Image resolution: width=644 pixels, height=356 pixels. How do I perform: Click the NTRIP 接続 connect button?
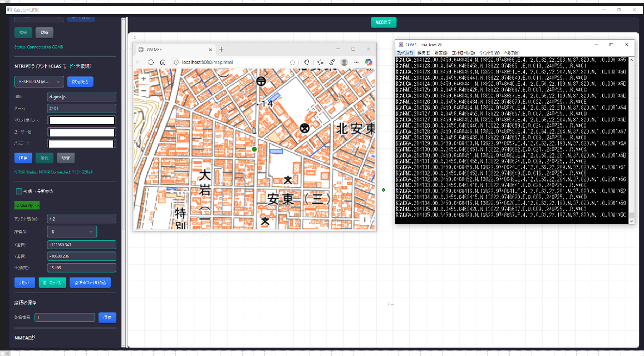point(45,158)
